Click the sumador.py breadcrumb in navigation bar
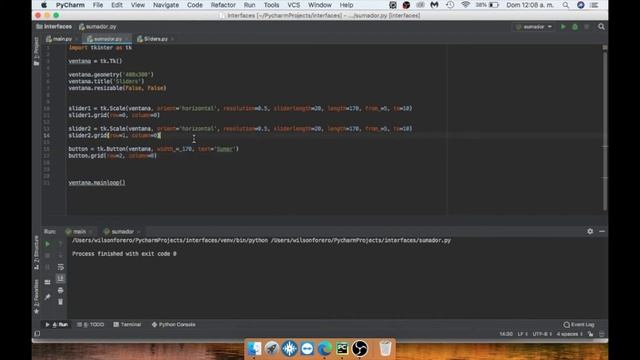640x360 pixels. pos(98,27)
